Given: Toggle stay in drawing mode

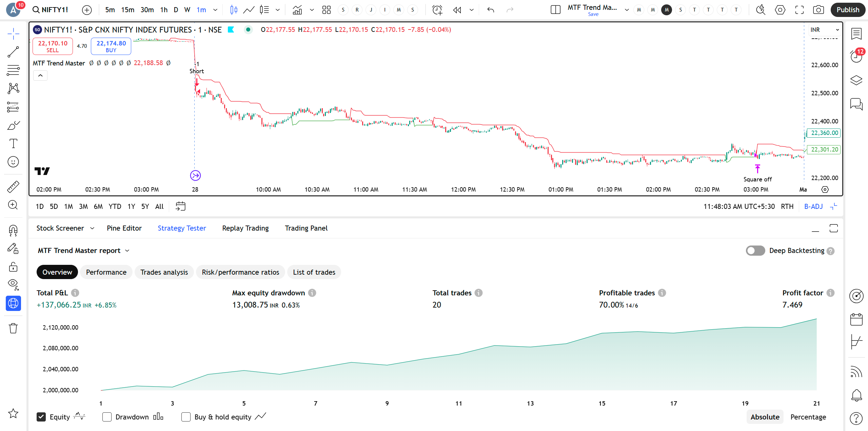Looking at the screenshot, I should (x=13, y=249).
